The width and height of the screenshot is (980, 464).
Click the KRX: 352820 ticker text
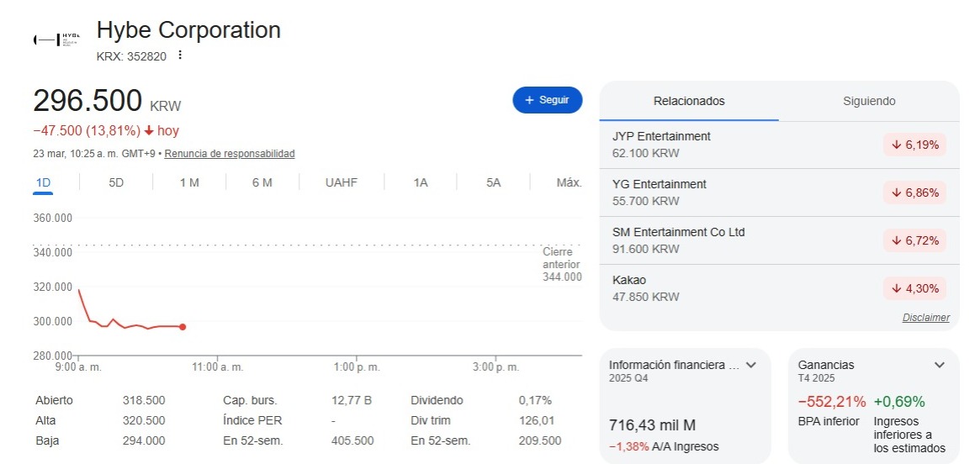point(131,57)
